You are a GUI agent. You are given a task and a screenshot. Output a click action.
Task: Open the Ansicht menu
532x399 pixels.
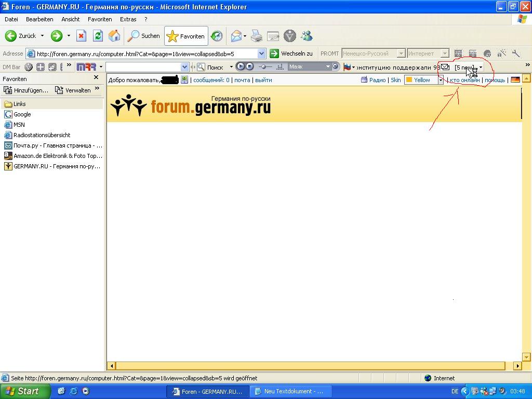coord(71,19)
